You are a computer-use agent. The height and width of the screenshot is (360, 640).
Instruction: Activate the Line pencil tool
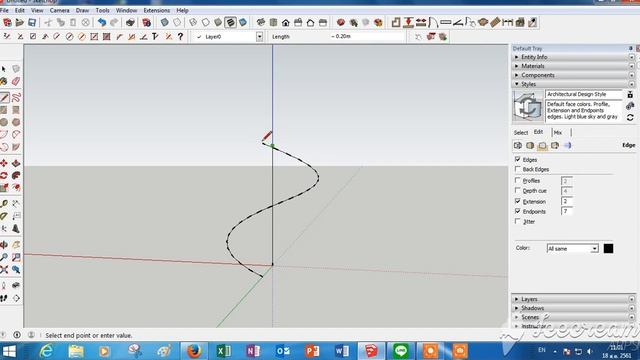[4, 98]
